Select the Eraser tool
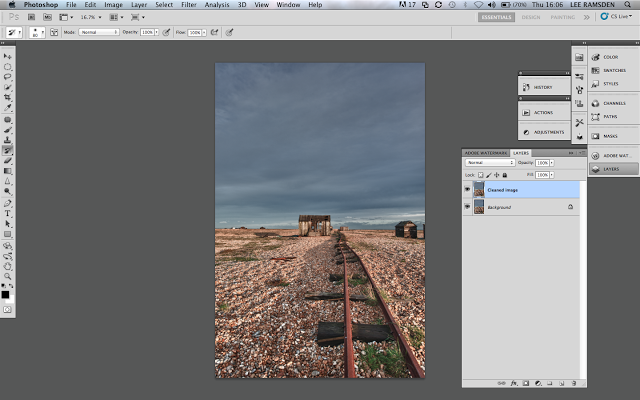The width and height of the screenshot is (640, 400). 7,161
